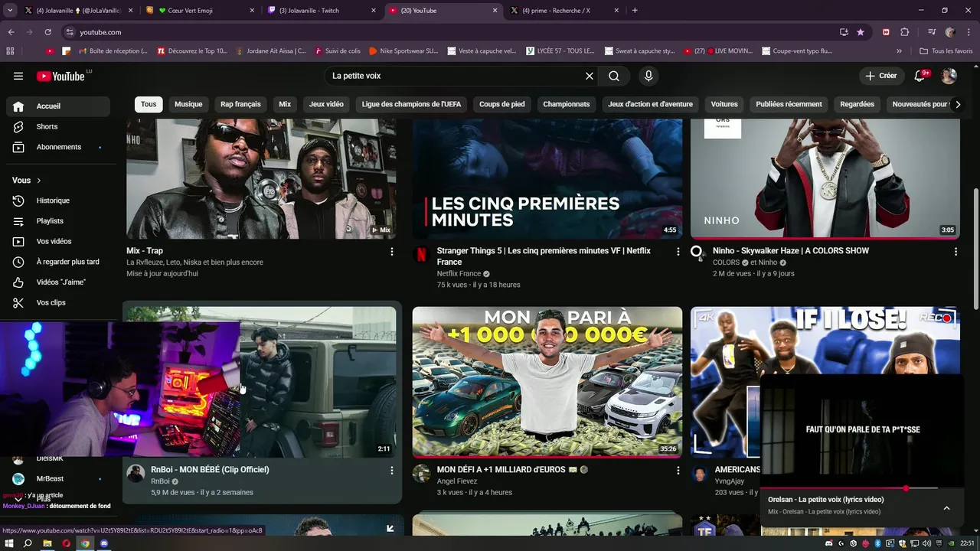Screen dimensions: 980x551
Task: Play the Stranger Things thumbnail
Action: coord(547,178)
